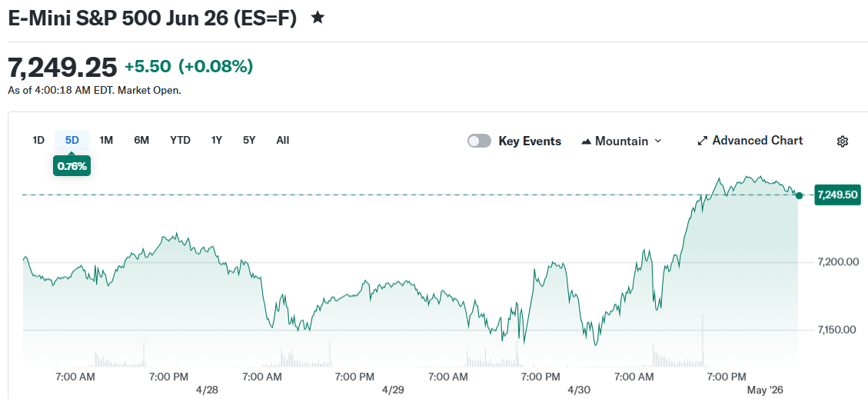Click the E-Mini S&P 500 Jun 26 title
Image resolution: width=868 pixels, height=399 pixels.
click(x=152, y=18)
